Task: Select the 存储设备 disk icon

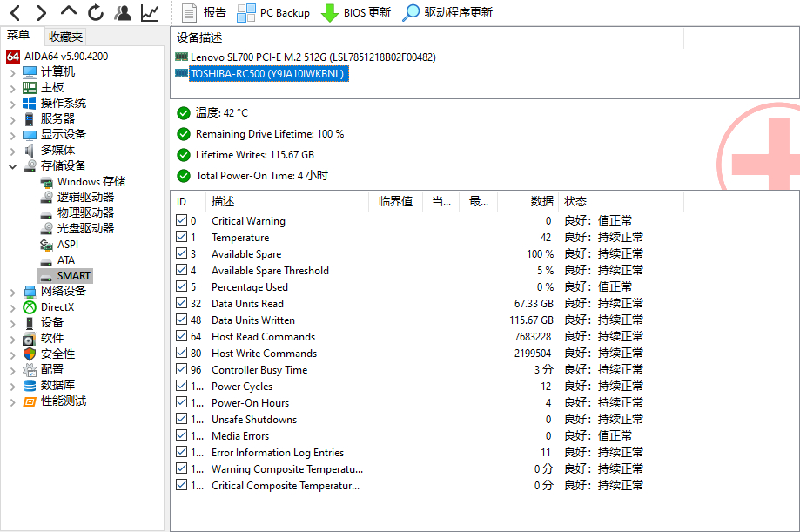Action: [x=30, y=165]
